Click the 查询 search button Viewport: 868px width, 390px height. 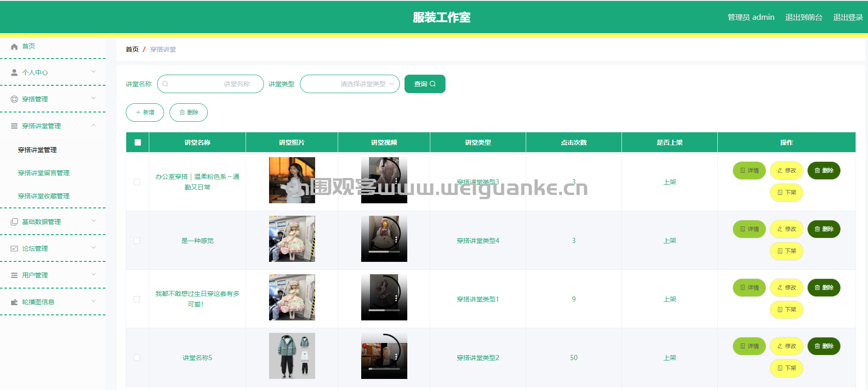pos(425,84)
